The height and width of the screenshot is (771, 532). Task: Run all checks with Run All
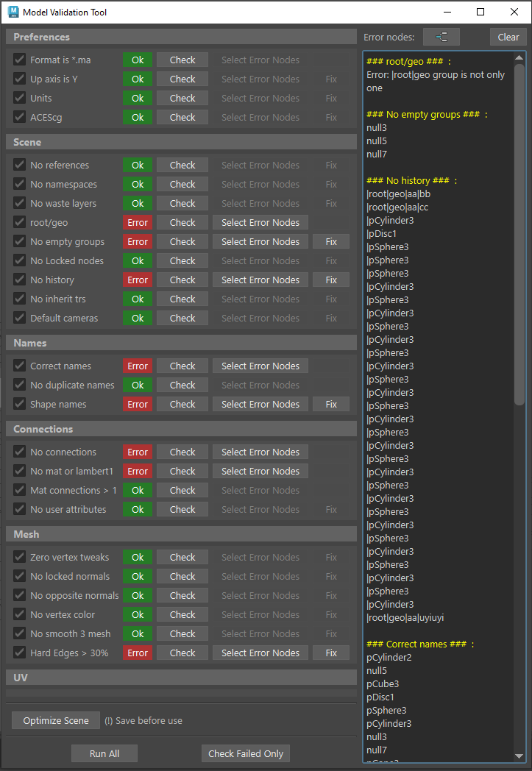click(x=104, y=753)
